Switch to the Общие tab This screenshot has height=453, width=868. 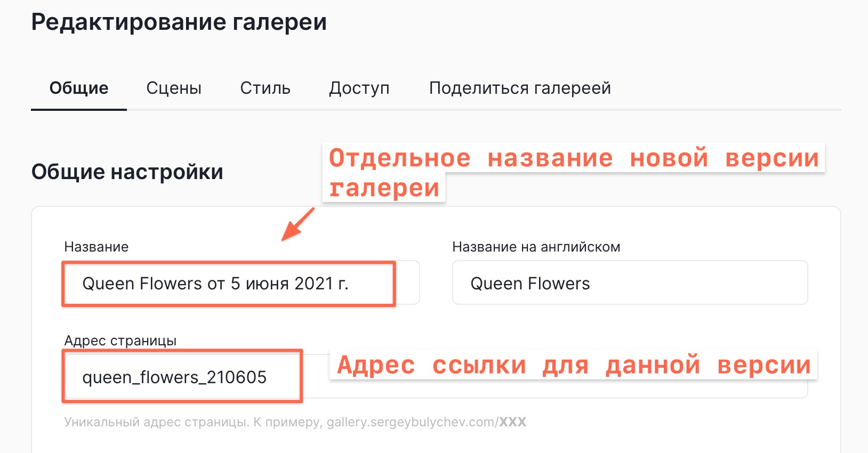(x=79, y=88)
